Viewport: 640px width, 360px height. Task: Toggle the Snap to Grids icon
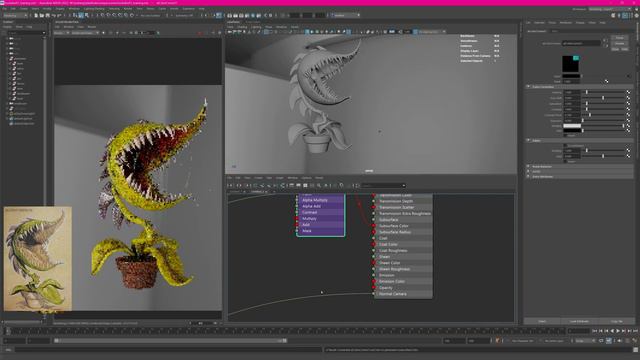102,16
